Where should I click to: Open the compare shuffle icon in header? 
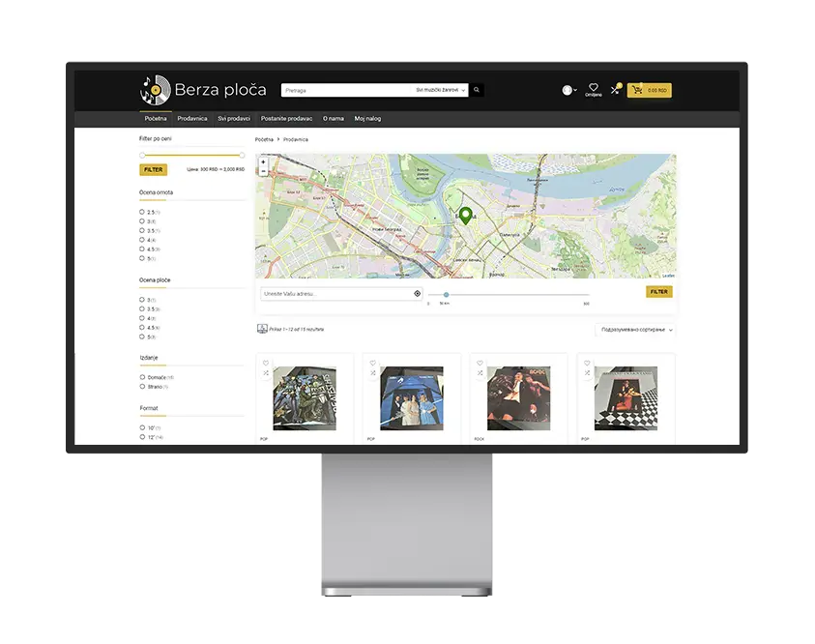click(616, 89)
